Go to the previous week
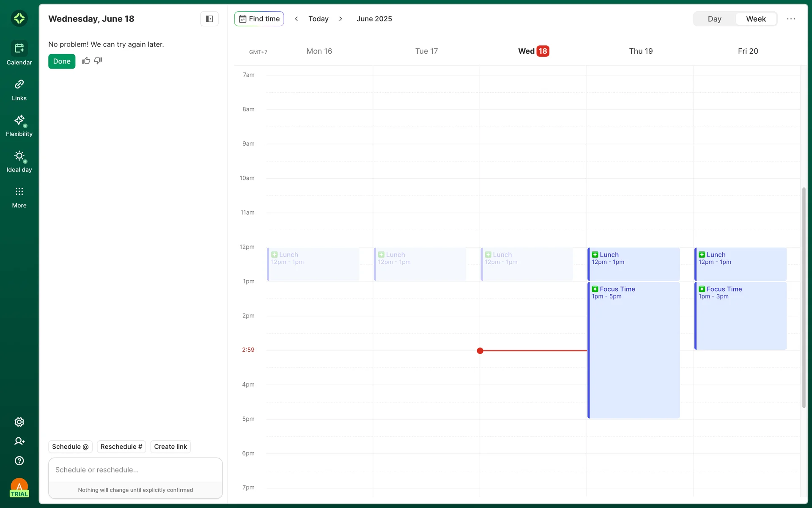812x508 pixels. 296,19
